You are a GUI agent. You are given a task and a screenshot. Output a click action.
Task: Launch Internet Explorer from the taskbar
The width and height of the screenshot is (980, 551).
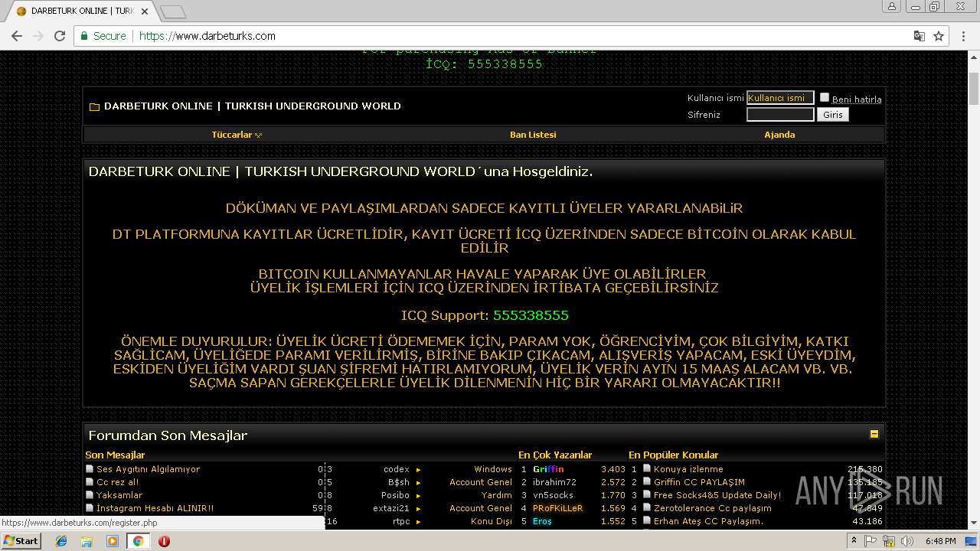click(x=61, y=541)
